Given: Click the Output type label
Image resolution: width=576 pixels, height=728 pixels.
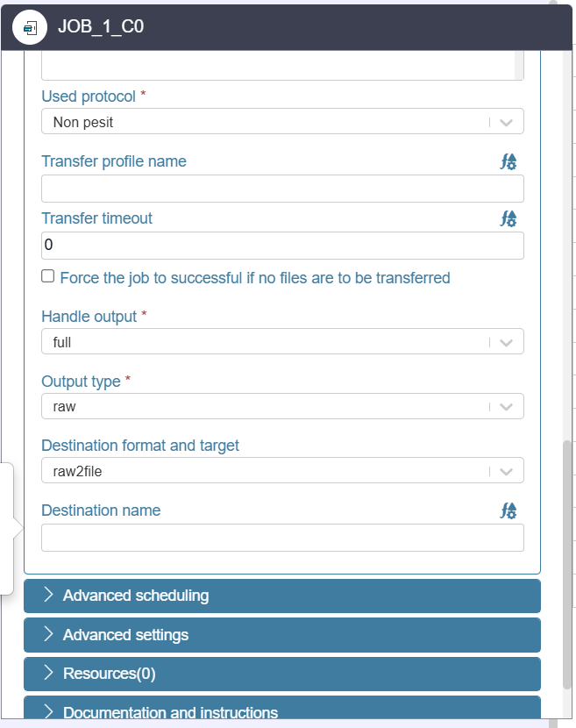Looking at the screenshot, I should pyautogui.click(x=81, y=382).
